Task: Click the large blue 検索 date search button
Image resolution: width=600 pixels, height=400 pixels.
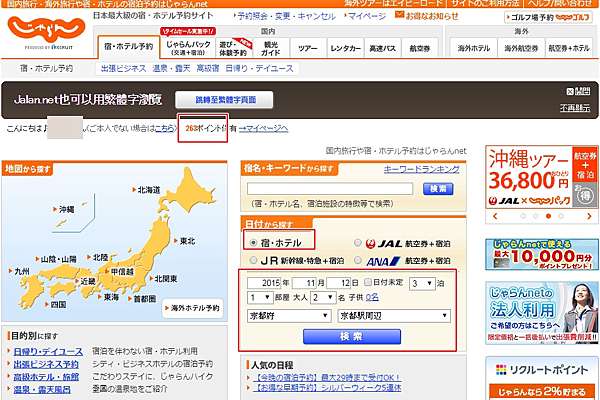Action: pyautogui.click(x=352, y=336)
